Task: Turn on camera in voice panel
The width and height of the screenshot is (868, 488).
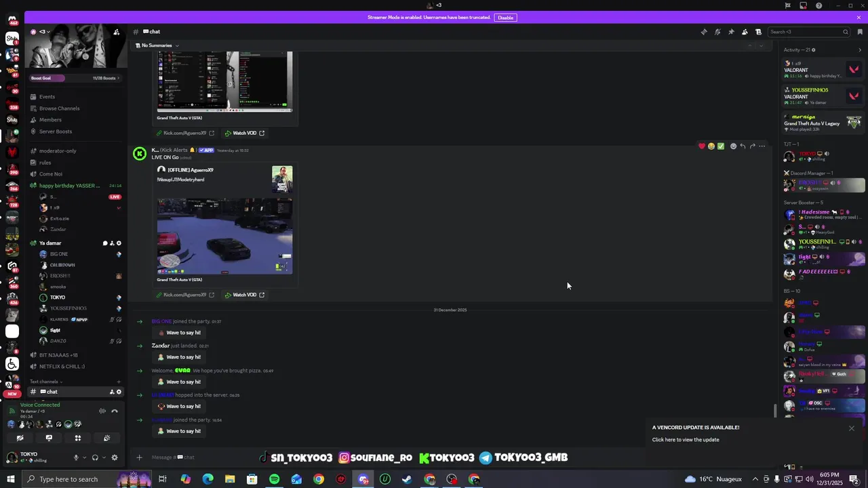Action: [20, 438]
